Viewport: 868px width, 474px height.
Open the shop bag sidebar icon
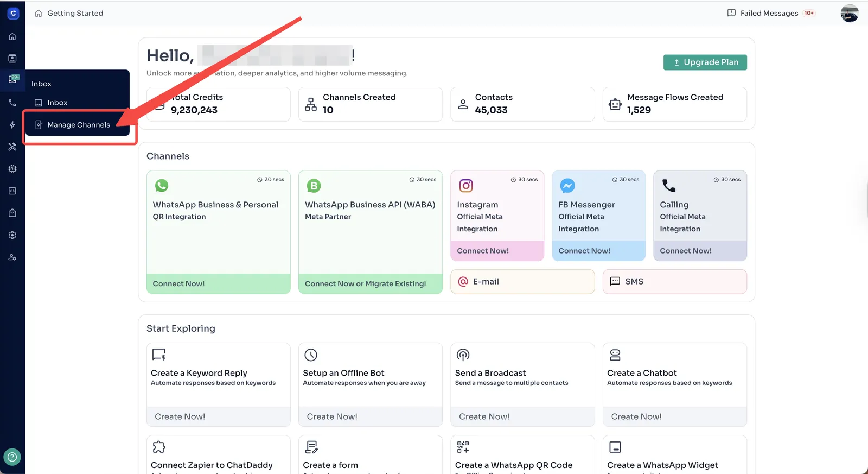click(12, 213)
